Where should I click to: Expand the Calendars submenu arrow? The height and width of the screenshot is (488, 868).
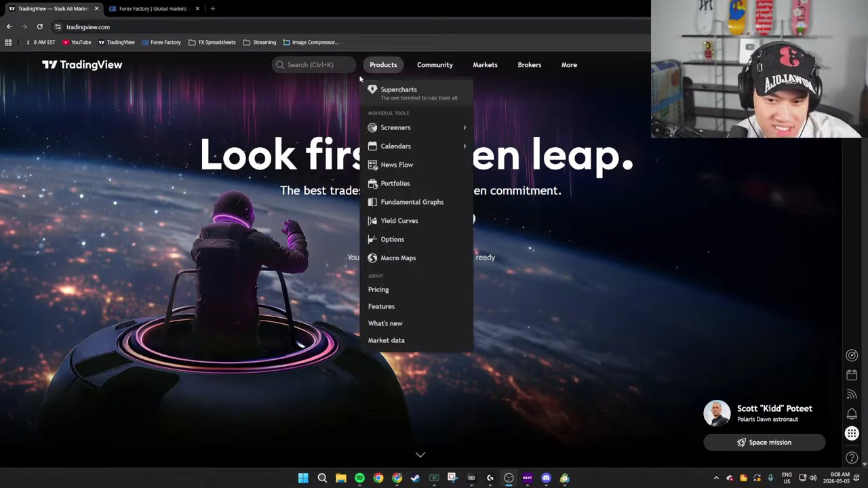point(465,146)
